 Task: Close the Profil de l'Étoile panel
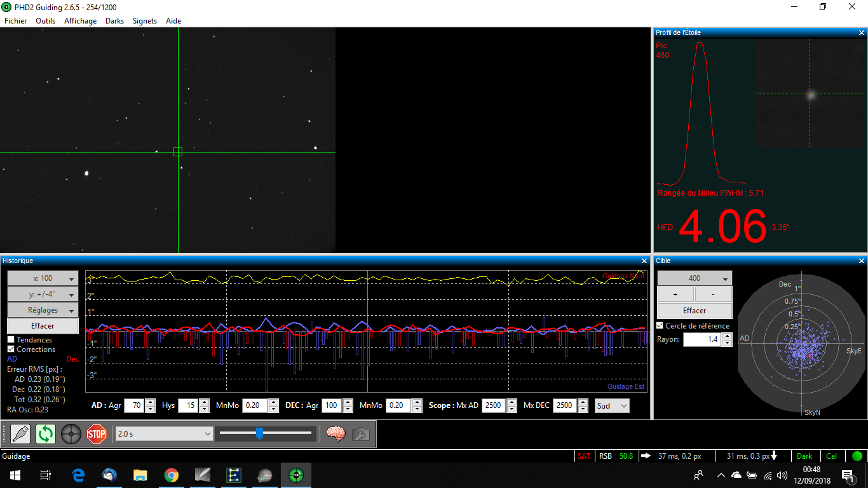click(x=862, y=32)
